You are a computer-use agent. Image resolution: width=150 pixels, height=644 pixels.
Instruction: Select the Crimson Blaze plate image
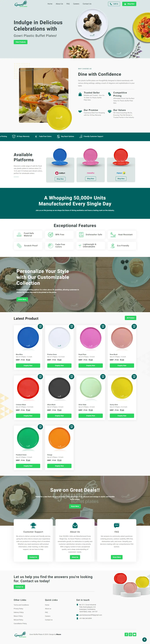coord(28,388)
